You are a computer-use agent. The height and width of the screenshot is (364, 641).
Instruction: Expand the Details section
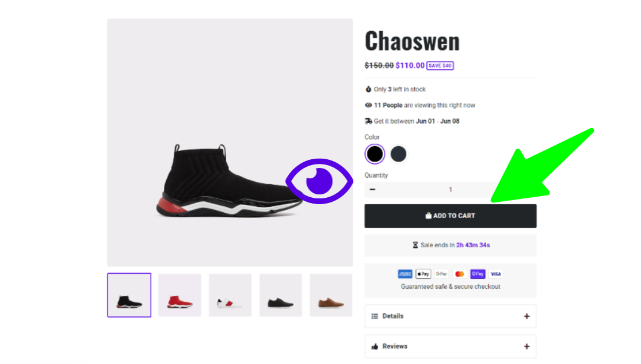450,316
